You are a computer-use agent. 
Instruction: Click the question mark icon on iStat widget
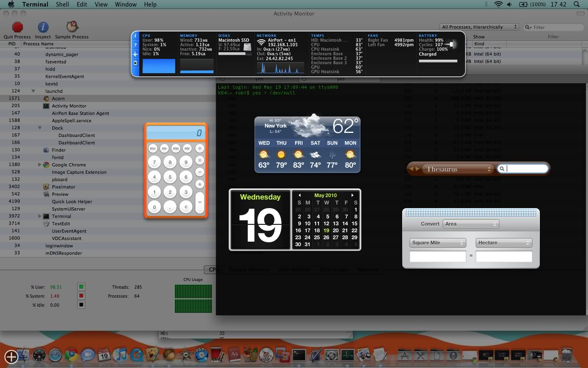(136, 45)
